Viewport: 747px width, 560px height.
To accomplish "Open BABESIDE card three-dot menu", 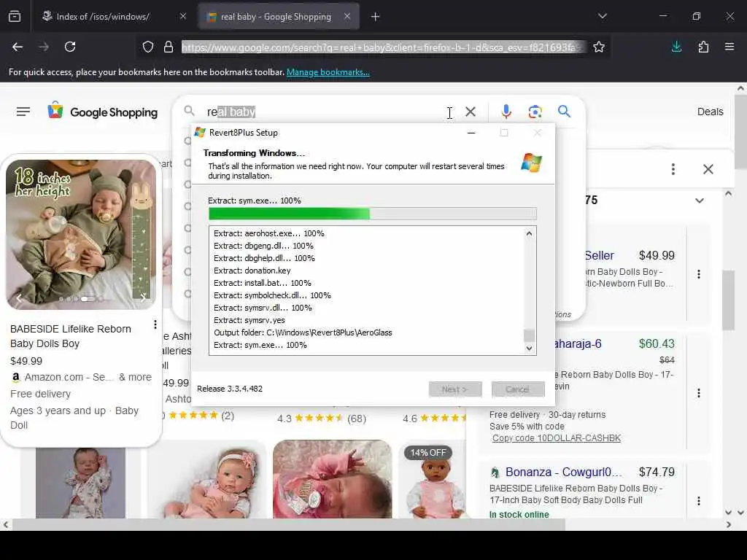I will [155, 324].
